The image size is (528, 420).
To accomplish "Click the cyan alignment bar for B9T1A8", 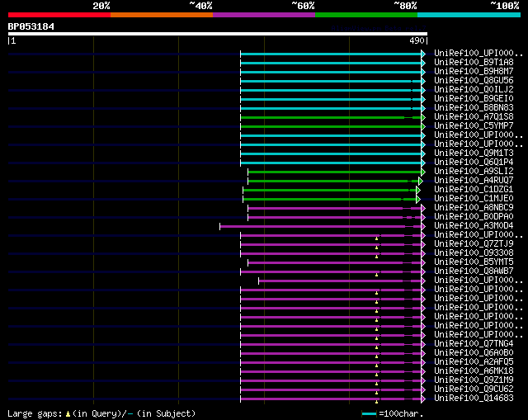I will pyautogui.click(x=331, y=63).
